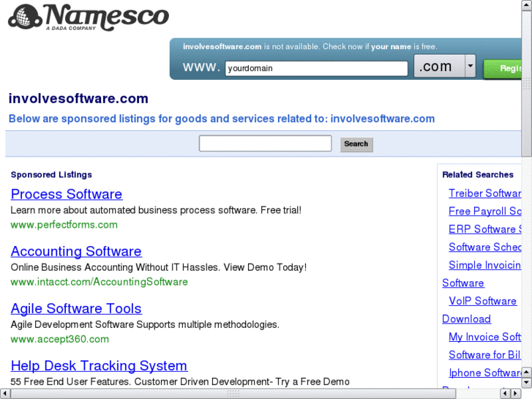532x399 pixels.
Task: Visit www.perfectforms.com link
Action: [x=64, y=225]
